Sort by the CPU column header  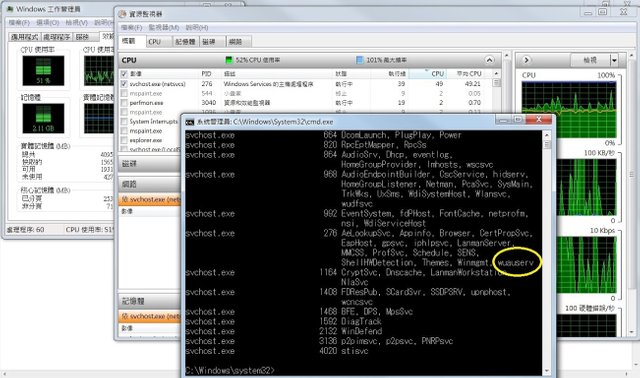click(427, 74)
